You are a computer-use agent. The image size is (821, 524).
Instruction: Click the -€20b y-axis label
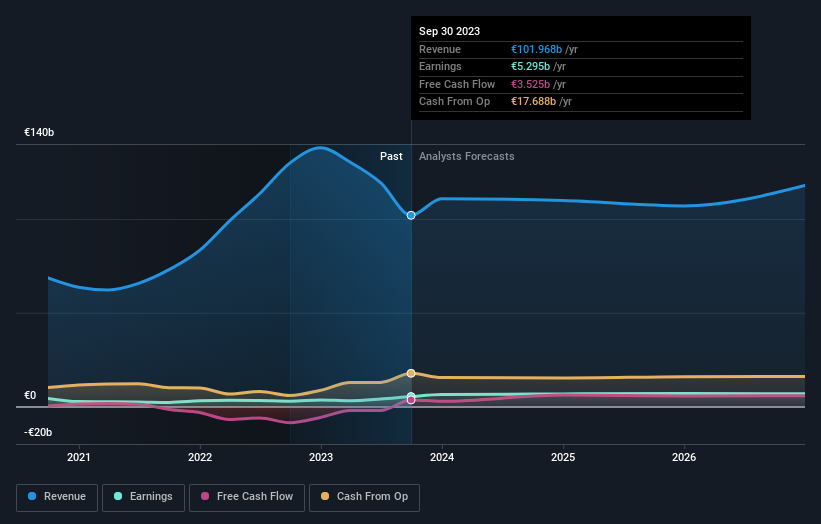[38, 432]
